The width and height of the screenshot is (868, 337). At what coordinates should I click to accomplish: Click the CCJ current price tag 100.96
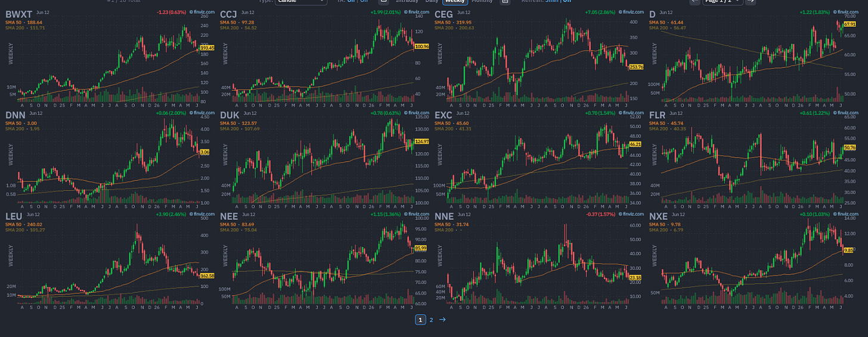(422, 46)
